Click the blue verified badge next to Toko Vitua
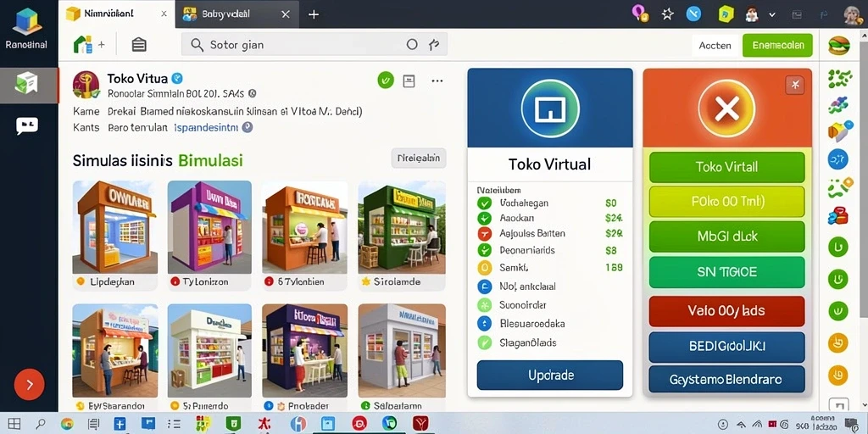Image resolution: width=868 pixels, height=434 pixels. click(x=177, y=79)
